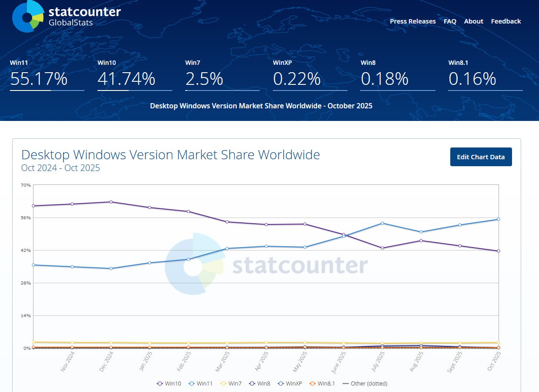The width and height of the screenshot is (539, 392).
Task: Expand the Win11 55.17% stat block
Action: 38,79
